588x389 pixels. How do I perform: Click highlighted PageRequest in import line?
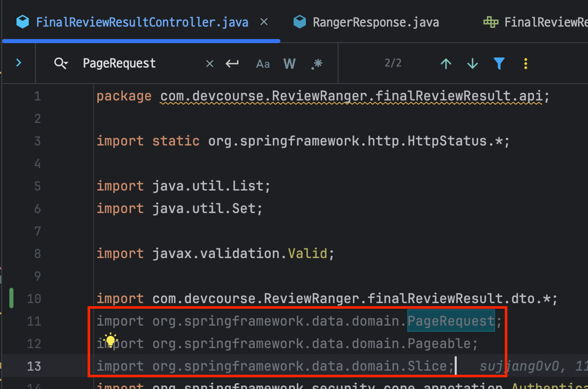(451, 321)
